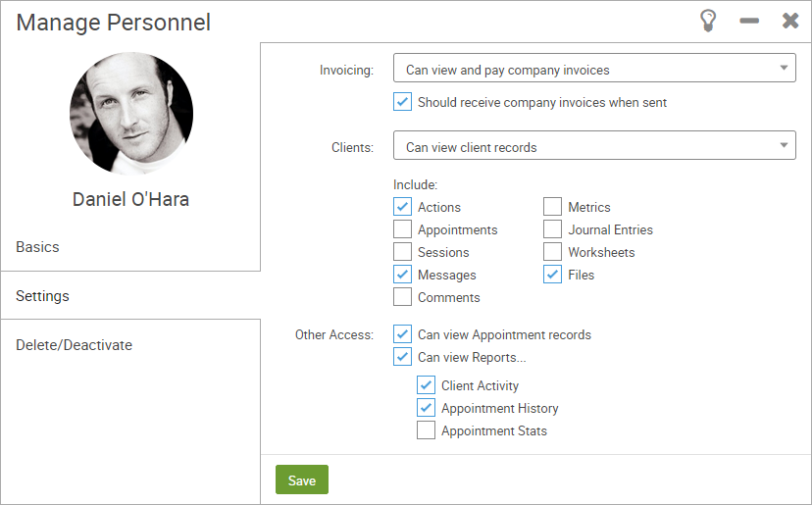Expand the Clients access dropdown
The height and width of the screenshot is (505, 812).
coord(594,145)
